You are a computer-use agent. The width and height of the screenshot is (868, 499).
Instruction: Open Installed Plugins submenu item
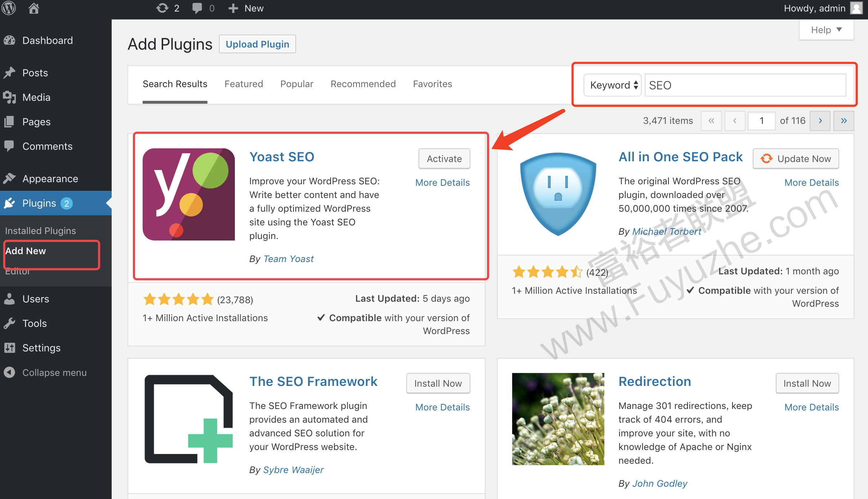pos(40,231)
